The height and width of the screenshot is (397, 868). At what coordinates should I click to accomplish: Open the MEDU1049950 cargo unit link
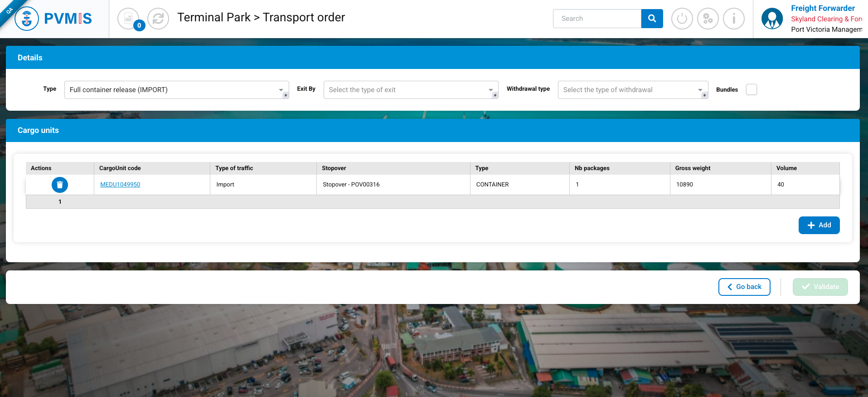tap(120, 185)
